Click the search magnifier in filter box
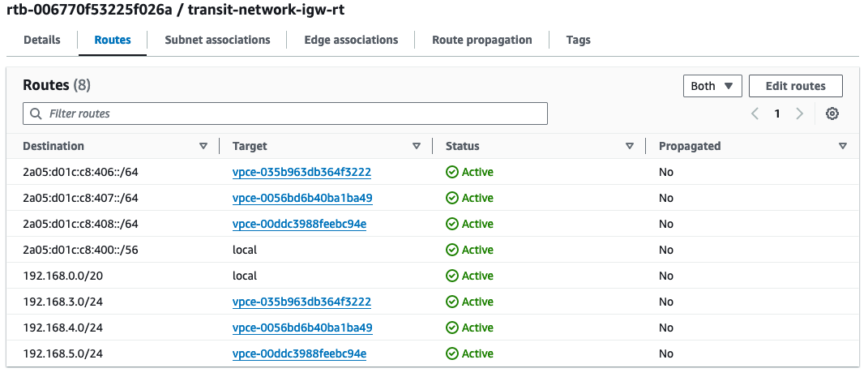 tap(36, 114)
